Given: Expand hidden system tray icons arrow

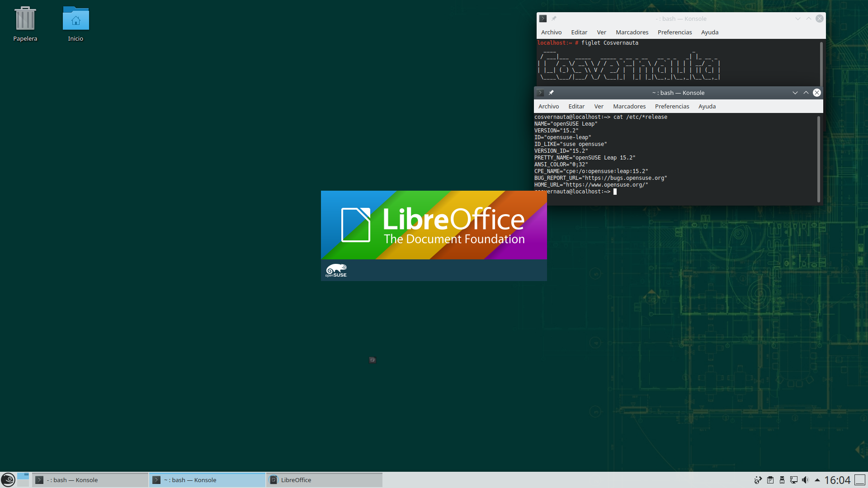Looking at the screenshot, I should (x=817, y=480).
